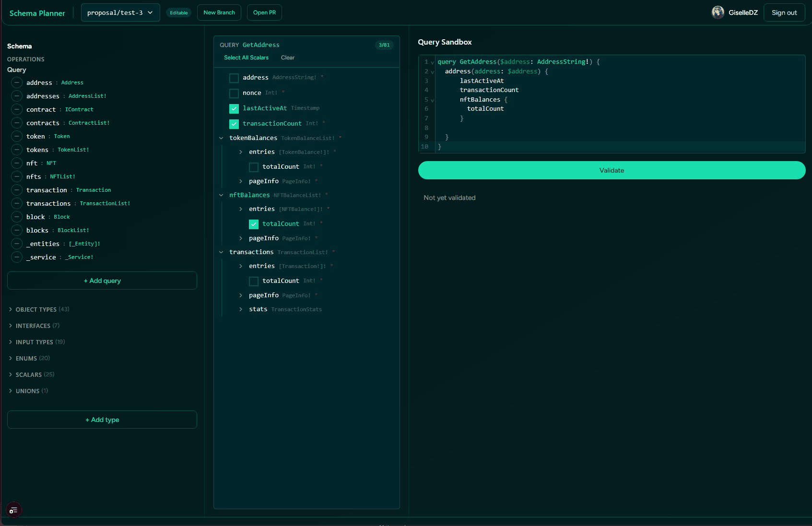The width and height of the screenshot is (812, 526).
Task: Remove the _service query with the minus icon
Action: coord(16,257)
